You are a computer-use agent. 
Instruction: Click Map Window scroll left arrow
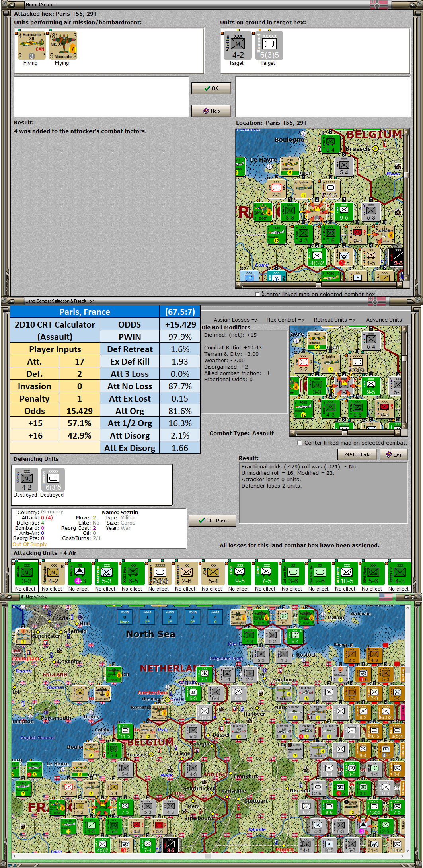[15, 856]
